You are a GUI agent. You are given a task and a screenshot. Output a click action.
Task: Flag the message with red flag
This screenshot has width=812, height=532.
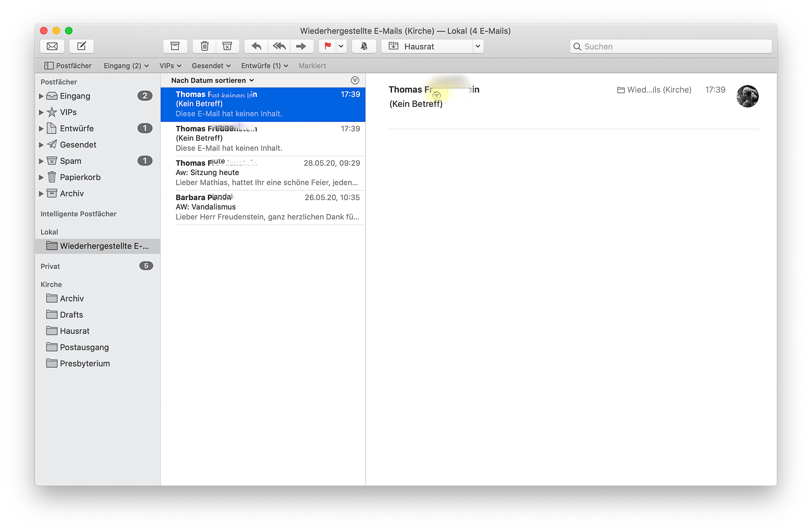[x=327, y=46]
